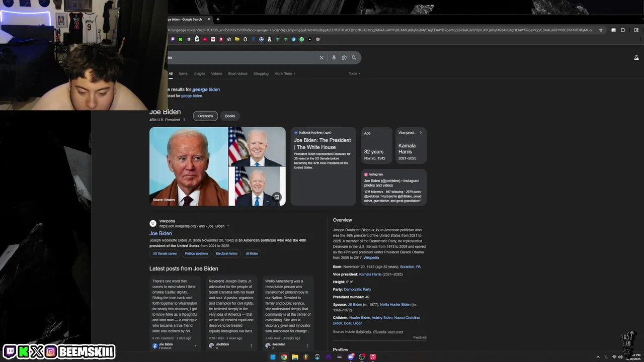Image resolution: width=644 pixels, height=362 pixels.
Task: Expand the More filters dropdown
Action: pos(285,74)
